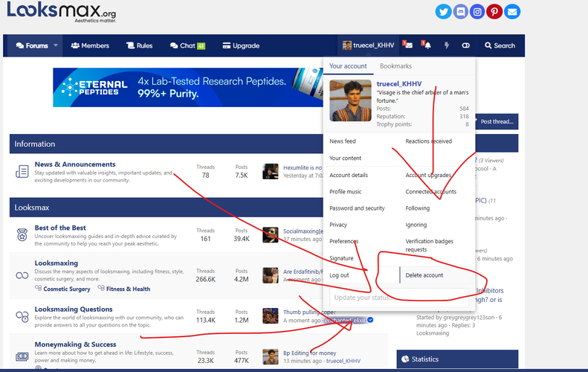This screenshot has height=372, width=588.
Task: Click the Statistics pie chart icon
Action: click(x=405, y=359)
